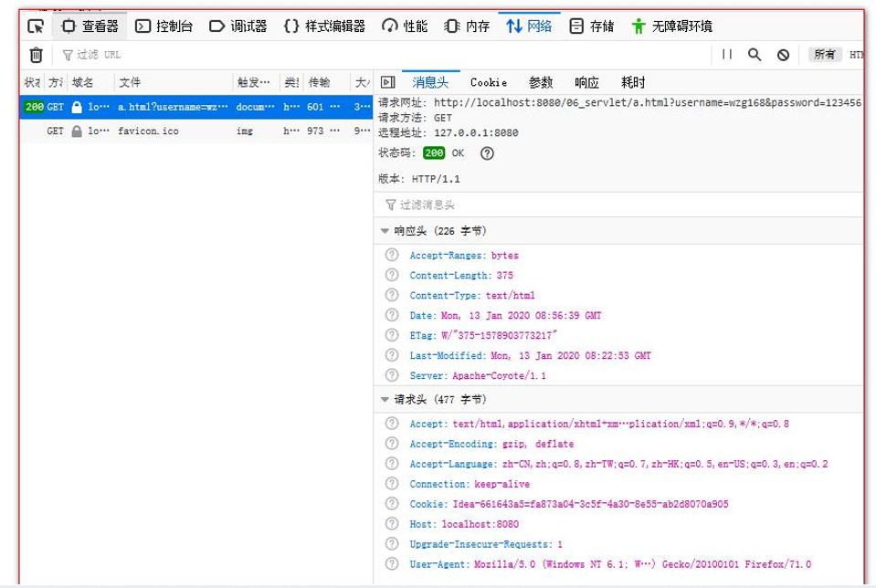The image size is (876, 588).
Task: Select the favicon.ico request row
Action: coord(196,131)
